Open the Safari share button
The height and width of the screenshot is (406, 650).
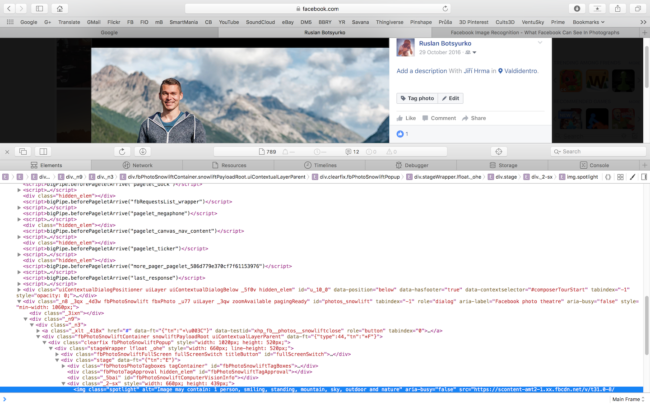point(617,8)
